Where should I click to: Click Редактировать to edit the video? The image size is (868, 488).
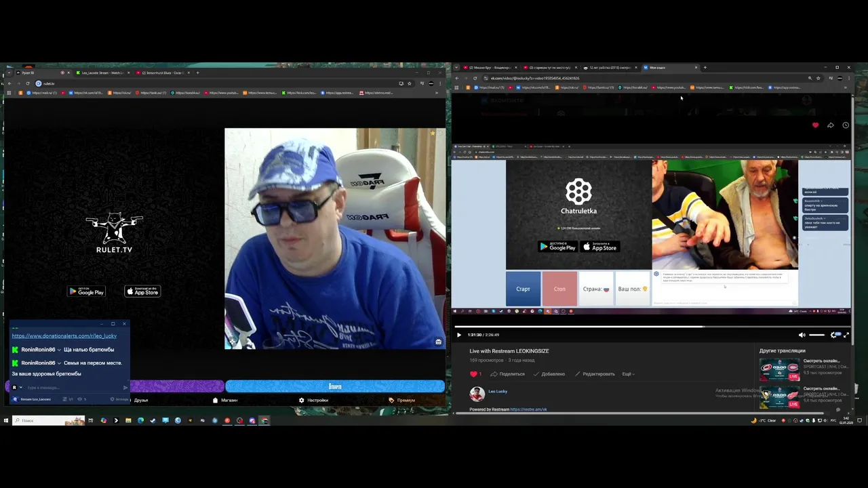595,374
